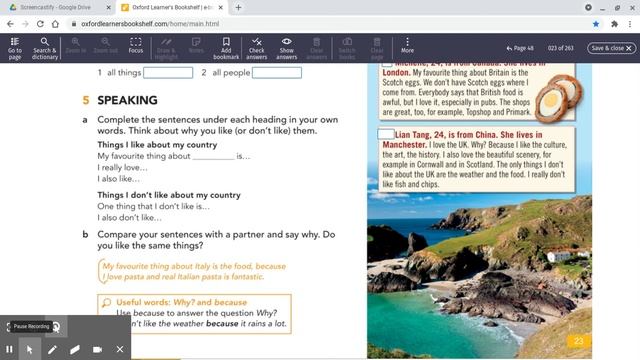
Task: Go back to Page 48
Action: point(520,48)
